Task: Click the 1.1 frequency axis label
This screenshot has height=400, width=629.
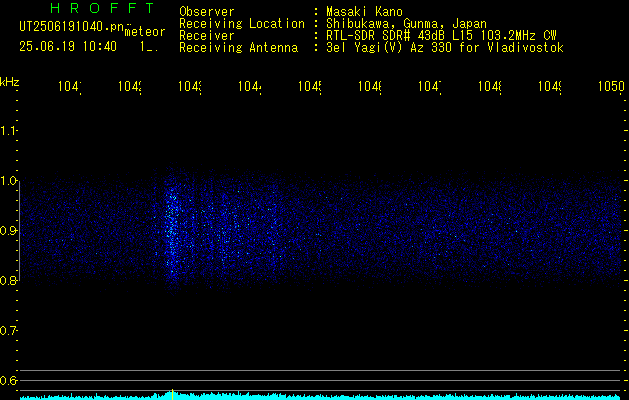Action: pos(8,130)
